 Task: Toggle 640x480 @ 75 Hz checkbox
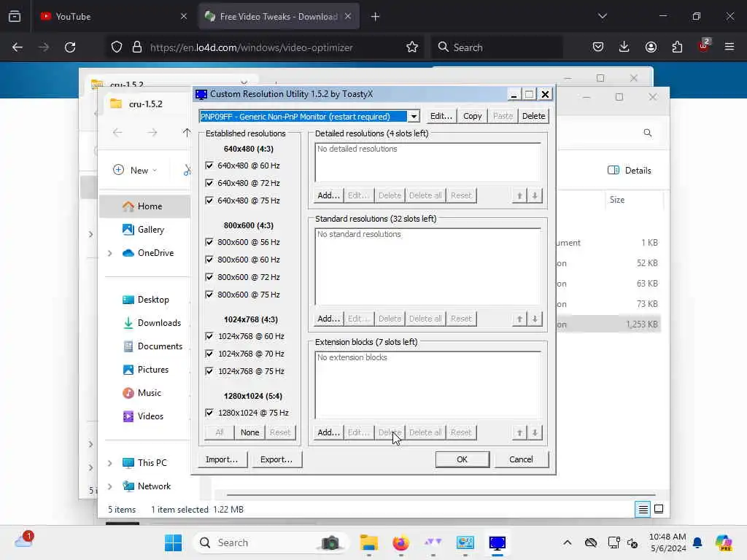(209, 201)
